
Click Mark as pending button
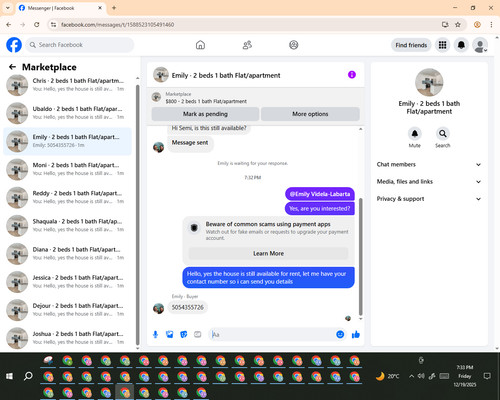click(x=205, y=114)
